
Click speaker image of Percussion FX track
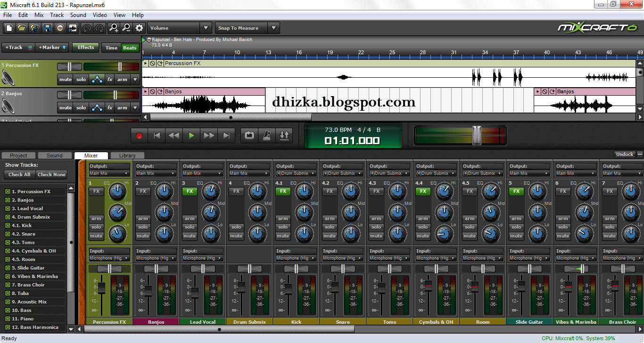tap(8, 77)
